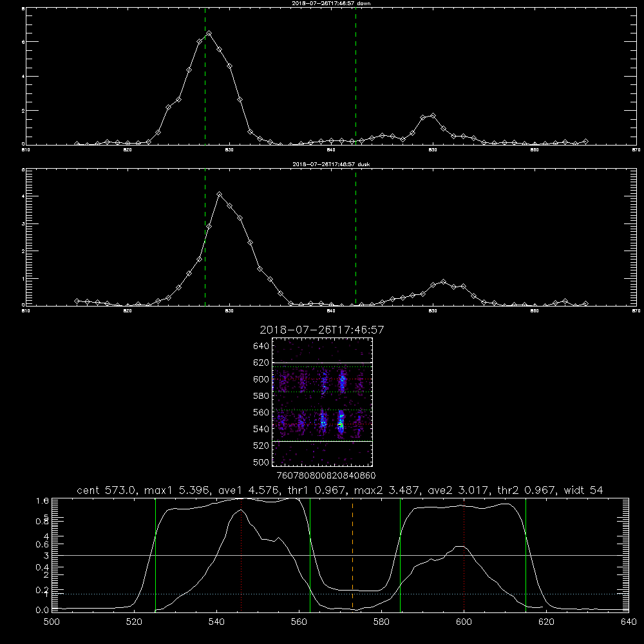Click the y-axis label 500 beside spectral image

coord(261,462)
